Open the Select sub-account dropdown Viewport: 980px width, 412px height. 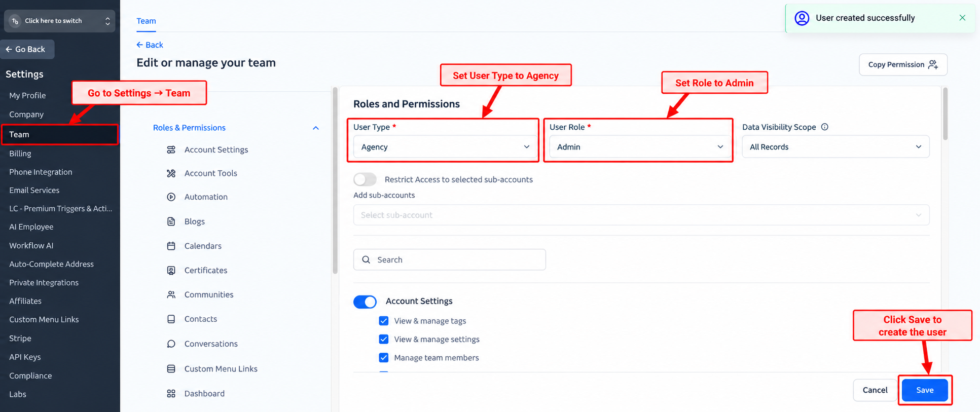[x=641, y=215]
